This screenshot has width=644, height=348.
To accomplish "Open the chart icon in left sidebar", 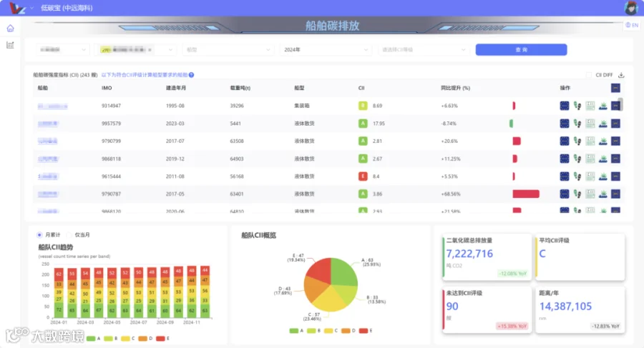I will [x=10, y=45].
